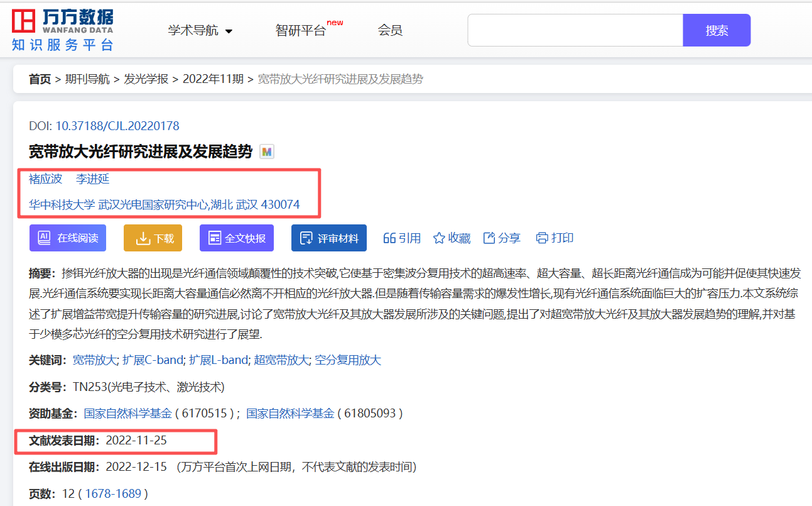Open the 会员 membership menu item
Viewport: 812px width, 506px height.
coord(390,30)
